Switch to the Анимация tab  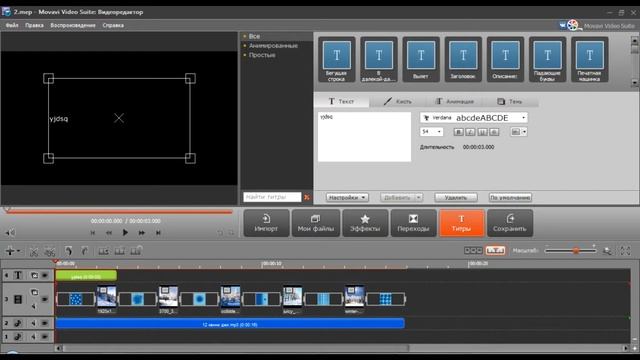tap(454, 101)
